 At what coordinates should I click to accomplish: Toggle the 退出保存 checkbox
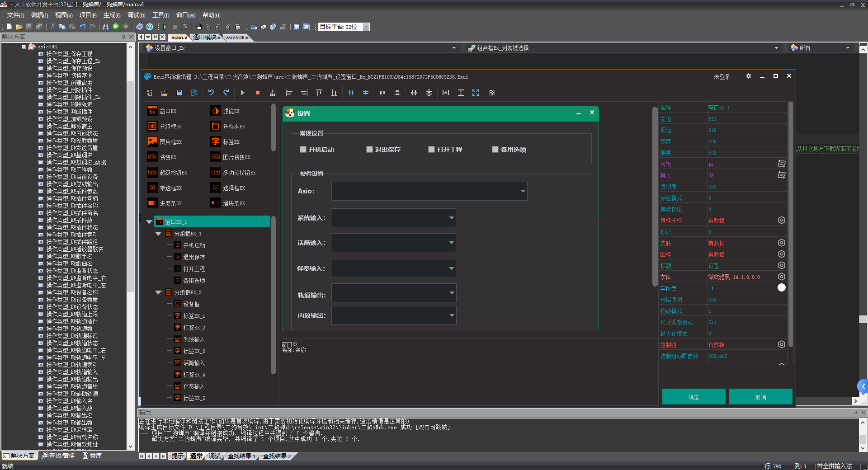point(369,150)
